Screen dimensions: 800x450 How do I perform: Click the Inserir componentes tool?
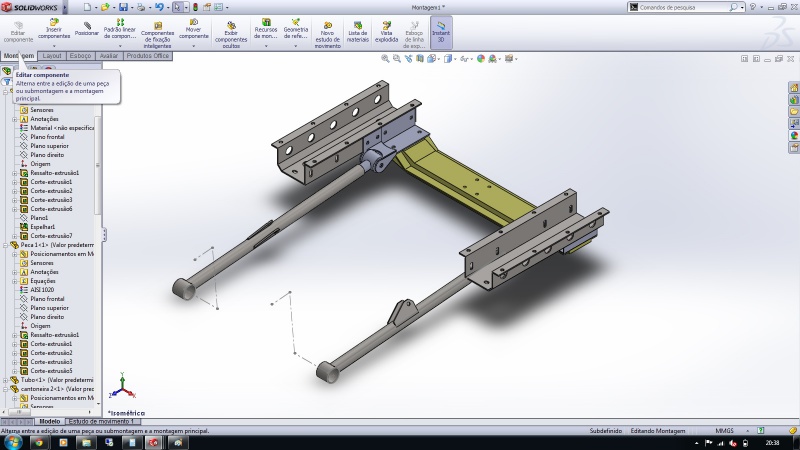click(x=54, y=29)
